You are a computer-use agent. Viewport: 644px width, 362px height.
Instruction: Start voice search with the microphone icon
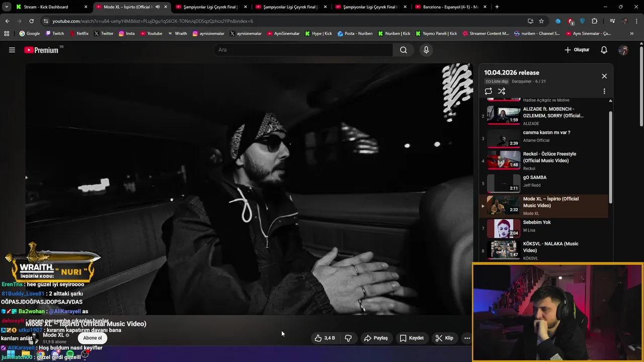426,50
